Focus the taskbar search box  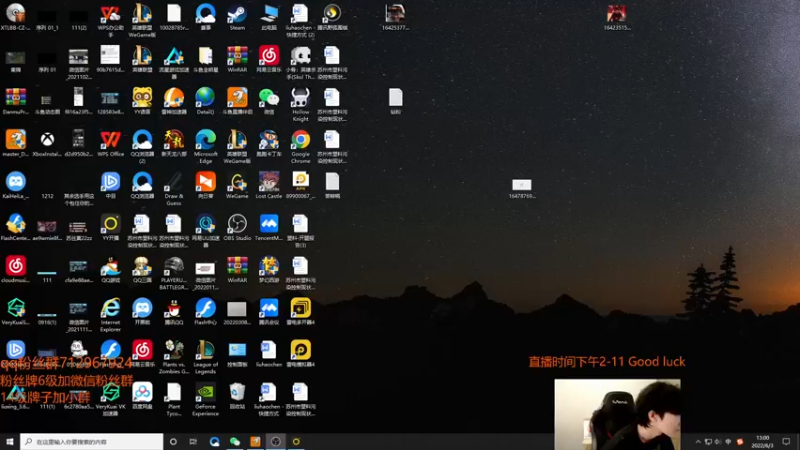click(91, 441)
